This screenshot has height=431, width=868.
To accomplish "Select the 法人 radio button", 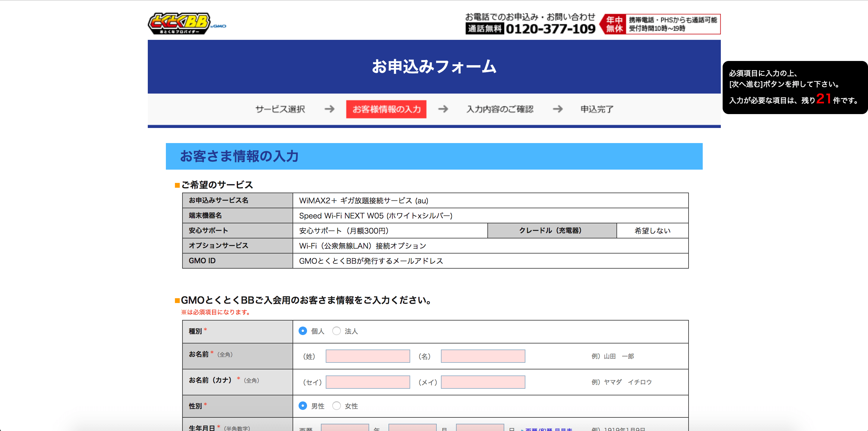I will click(x=336, y=331).
